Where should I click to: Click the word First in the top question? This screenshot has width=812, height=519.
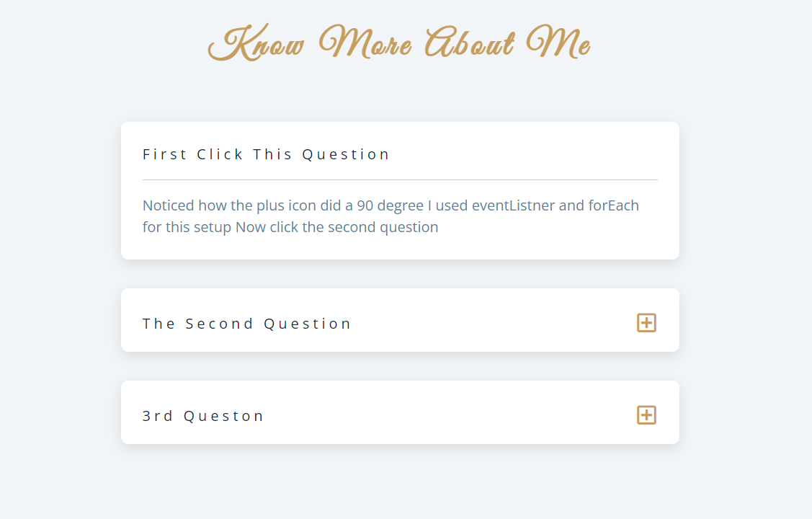[x=164, y=154]
